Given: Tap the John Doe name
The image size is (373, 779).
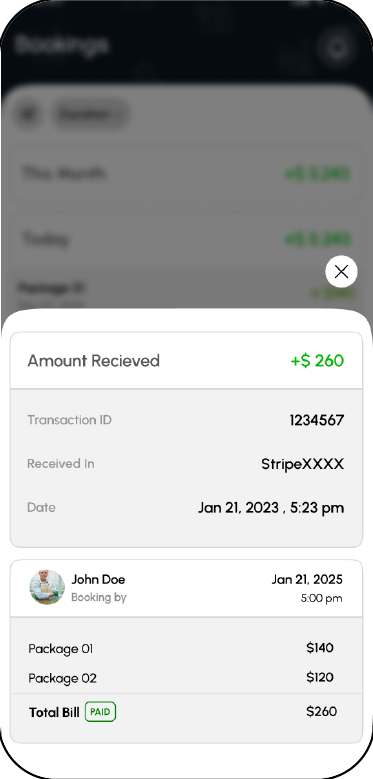Looking at the screenshot, I should 98,579.
